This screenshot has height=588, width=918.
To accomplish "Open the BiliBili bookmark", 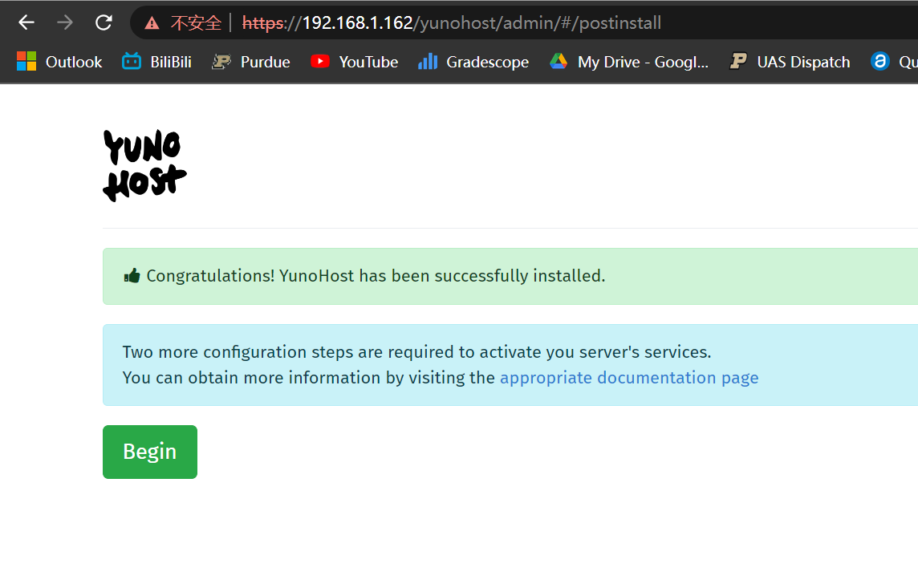I will 156,62.
